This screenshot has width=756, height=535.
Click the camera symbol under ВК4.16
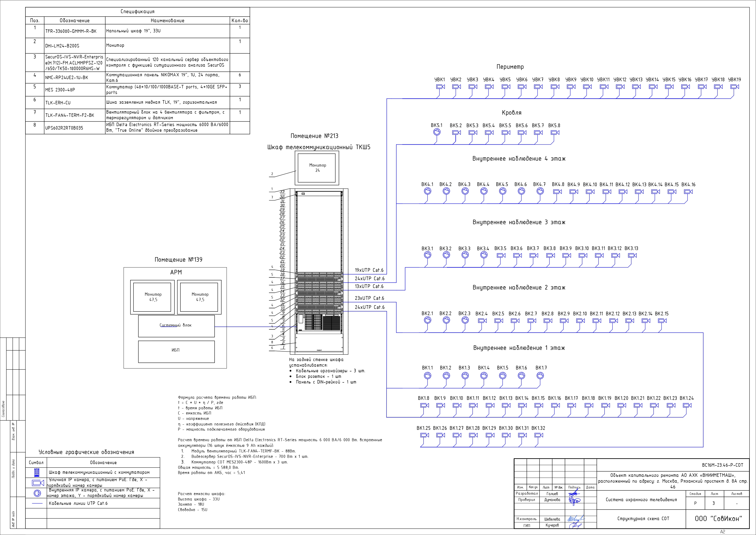coord(689,192)
